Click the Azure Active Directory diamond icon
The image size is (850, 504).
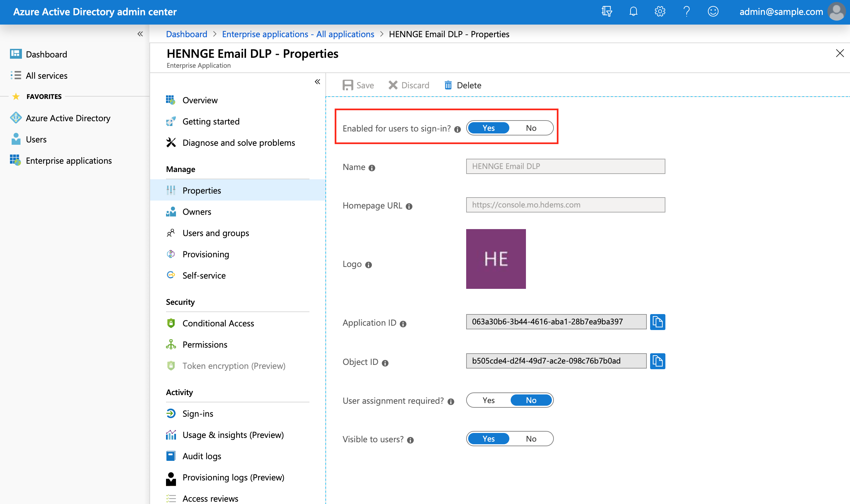coord(16,118)
